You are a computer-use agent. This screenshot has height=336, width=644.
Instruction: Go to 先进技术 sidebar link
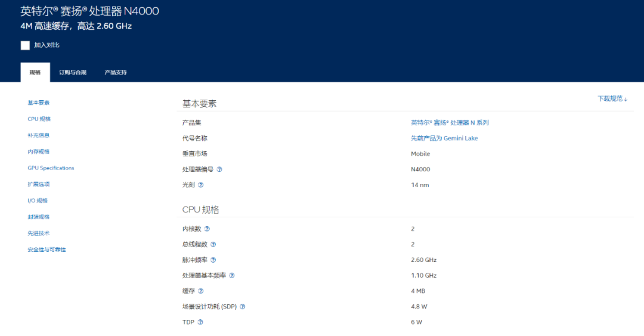(x=39, y=233)
